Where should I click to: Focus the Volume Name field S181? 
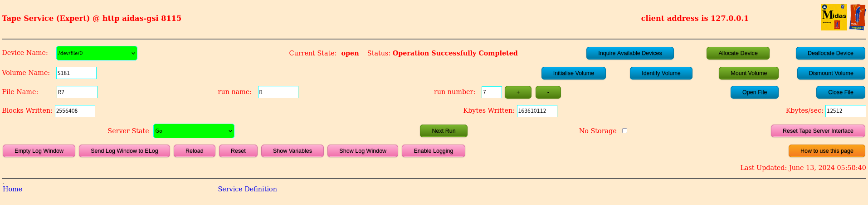(76, 73)
